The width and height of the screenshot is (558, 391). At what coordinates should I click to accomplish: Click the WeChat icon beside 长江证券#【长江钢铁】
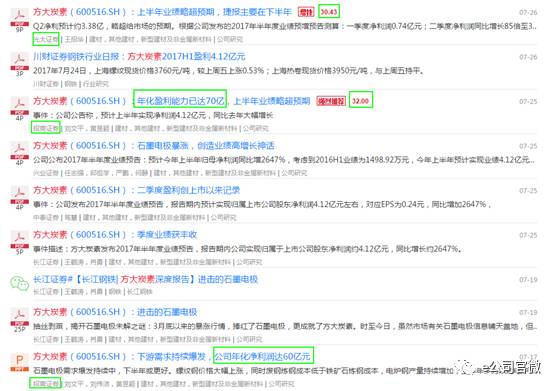point(20,283)
